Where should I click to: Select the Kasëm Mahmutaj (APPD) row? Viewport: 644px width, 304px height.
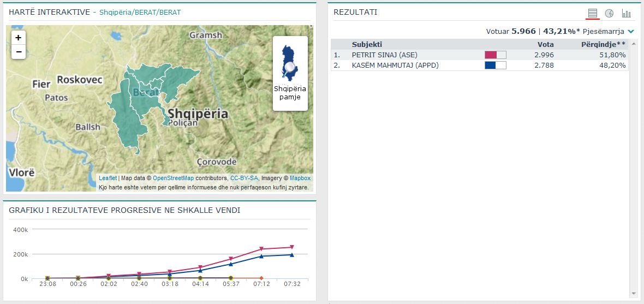pos(395,65)
